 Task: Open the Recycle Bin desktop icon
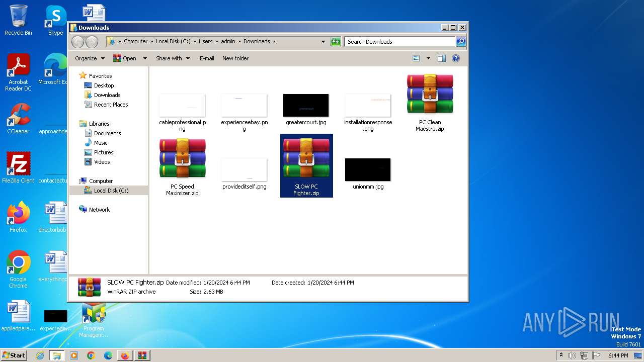tap(18, 20)
